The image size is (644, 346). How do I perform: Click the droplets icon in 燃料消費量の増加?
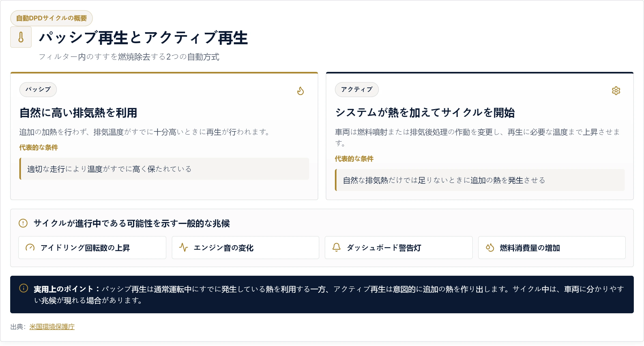490,247
